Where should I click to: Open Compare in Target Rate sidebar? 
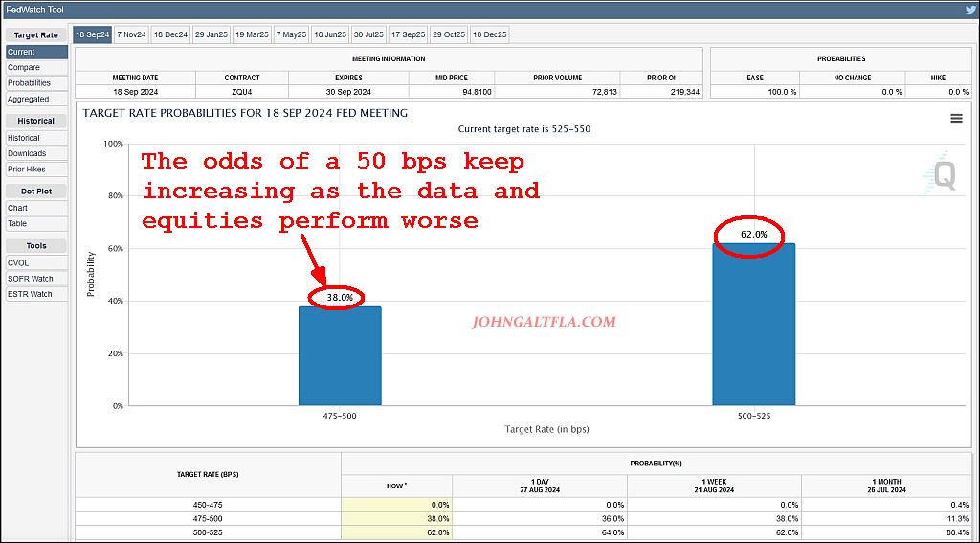24,68
